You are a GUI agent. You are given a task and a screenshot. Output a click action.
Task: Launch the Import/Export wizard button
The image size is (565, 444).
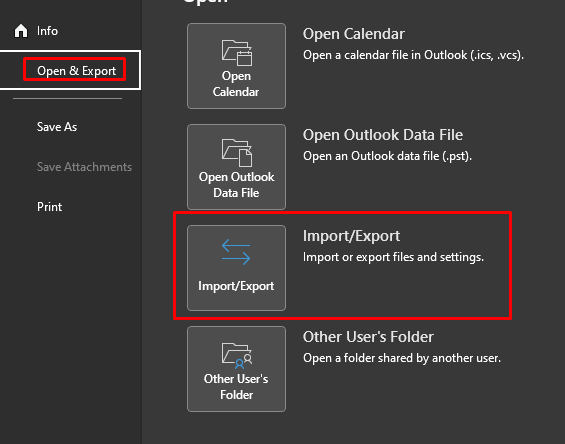[x=236, y=268]
